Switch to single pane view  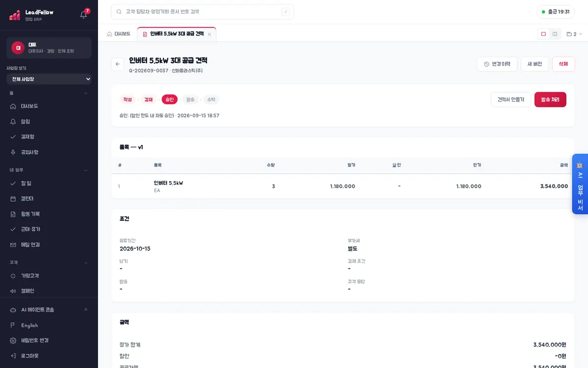tap(543, 34)
